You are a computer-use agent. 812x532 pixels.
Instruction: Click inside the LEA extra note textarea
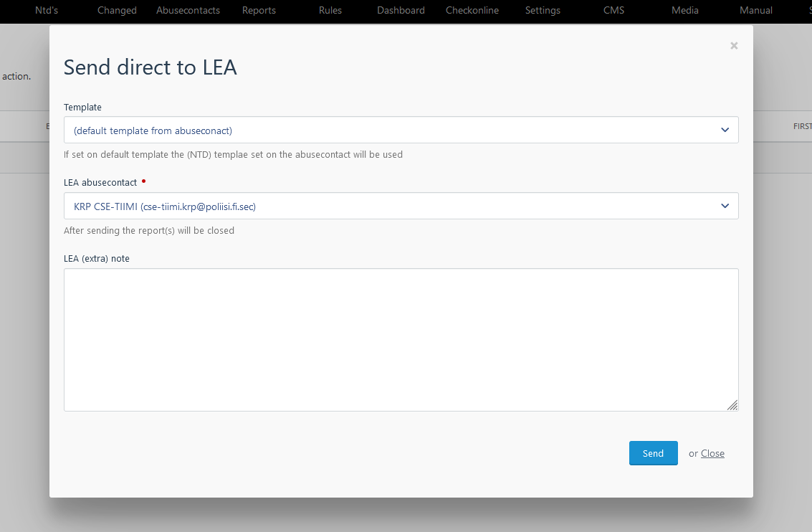click(401, 339)
